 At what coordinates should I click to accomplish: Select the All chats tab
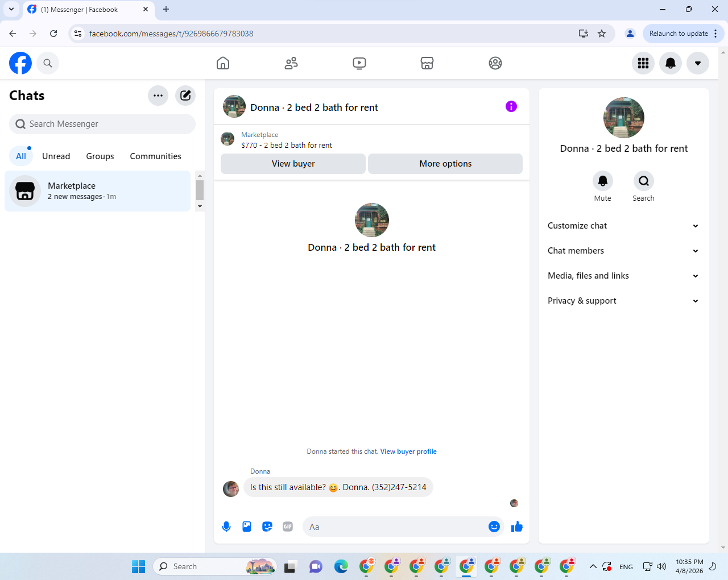coord(21,156)
